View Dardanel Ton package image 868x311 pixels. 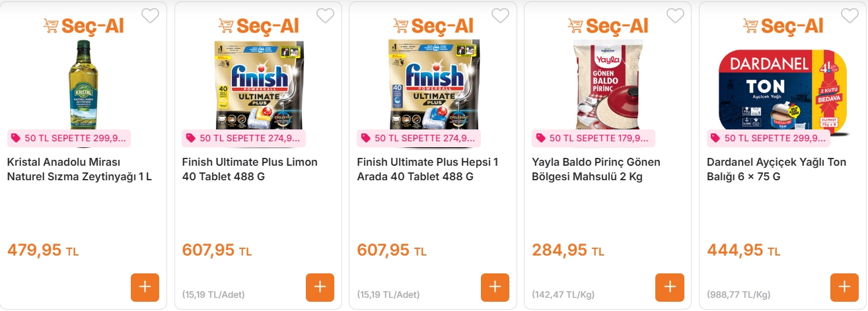(782, 83)
